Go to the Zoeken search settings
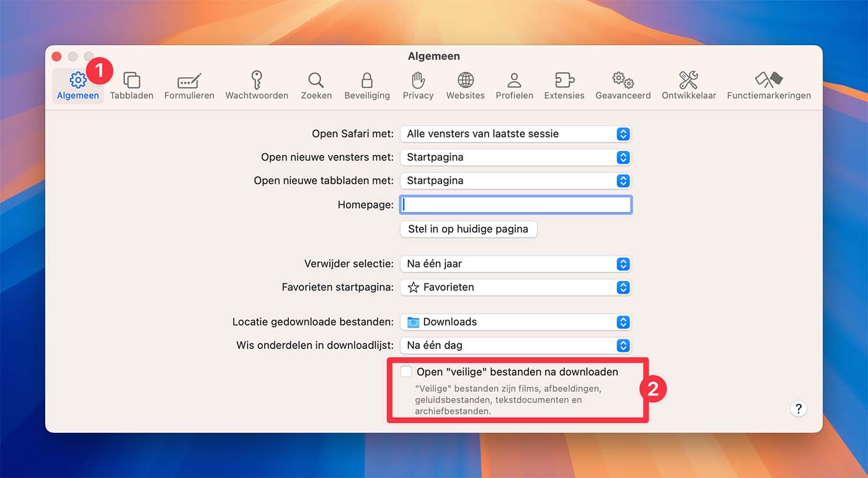The height and width of the screenshot is (478, 868). [x=316, y=86]
